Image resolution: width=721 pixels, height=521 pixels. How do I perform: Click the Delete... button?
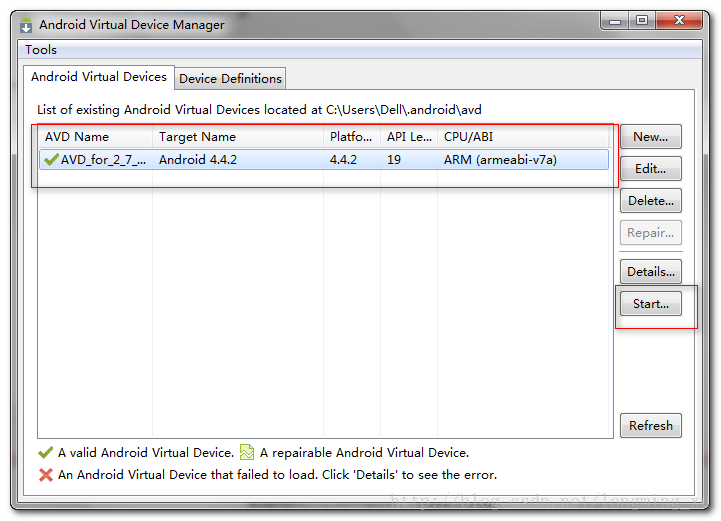coord(651,201)
